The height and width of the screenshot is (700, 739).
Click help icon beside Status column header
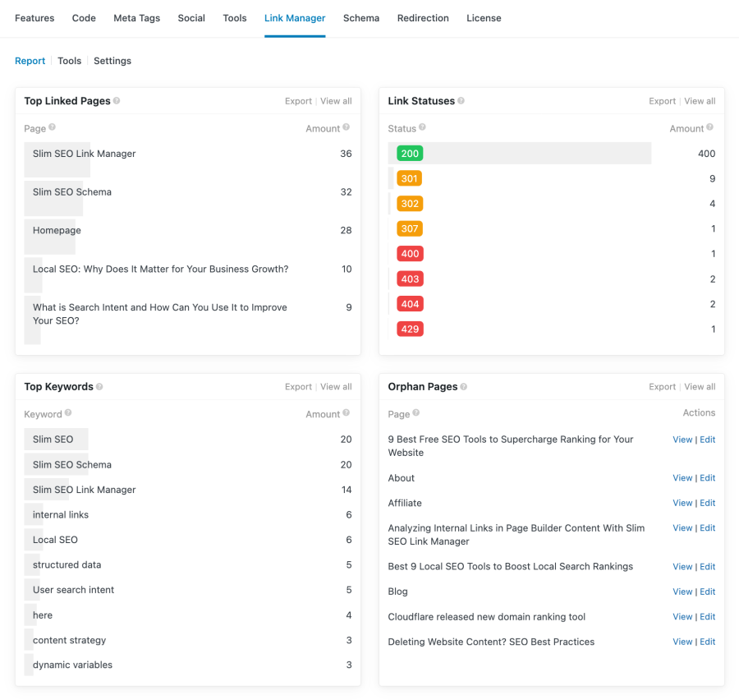(422, 127)
